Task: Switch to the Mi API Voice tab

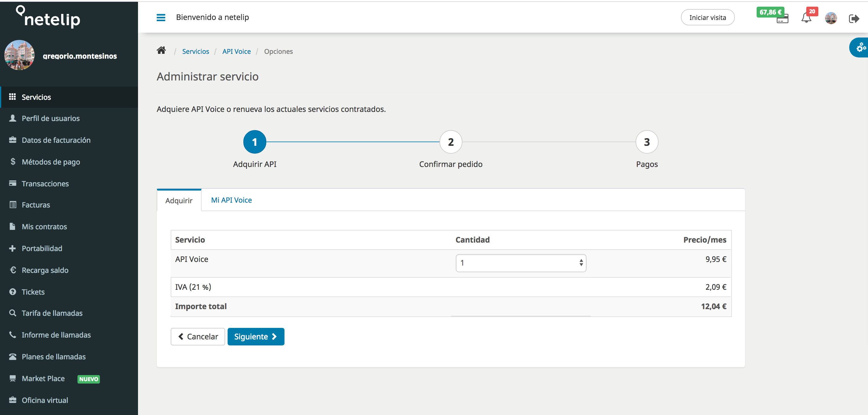Action: 232,200
